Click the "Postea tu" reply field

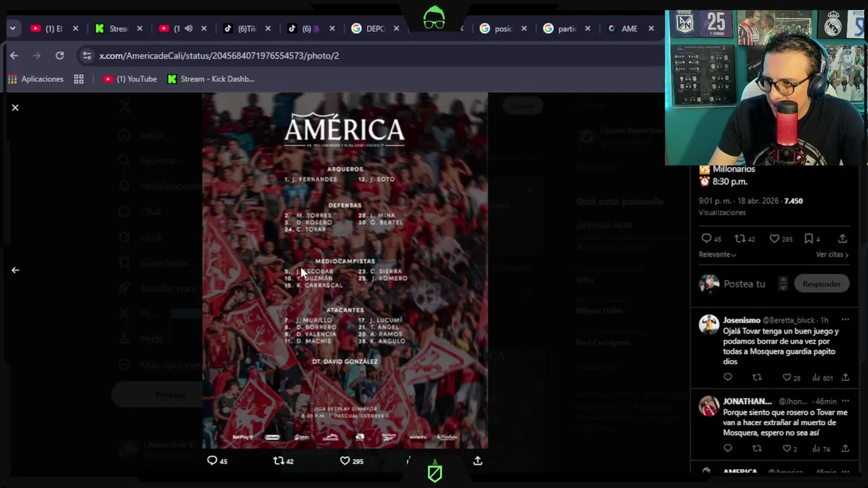(x=744, y=284)
